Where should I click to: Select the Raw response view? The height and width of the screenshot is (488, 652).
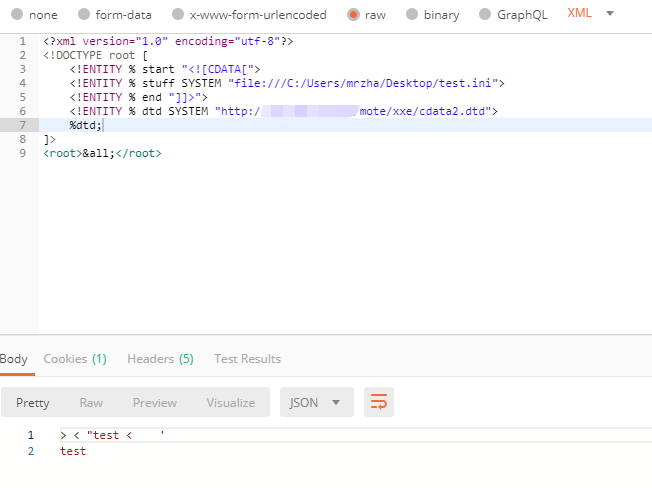pyautogui.click(x=91, y=402)
